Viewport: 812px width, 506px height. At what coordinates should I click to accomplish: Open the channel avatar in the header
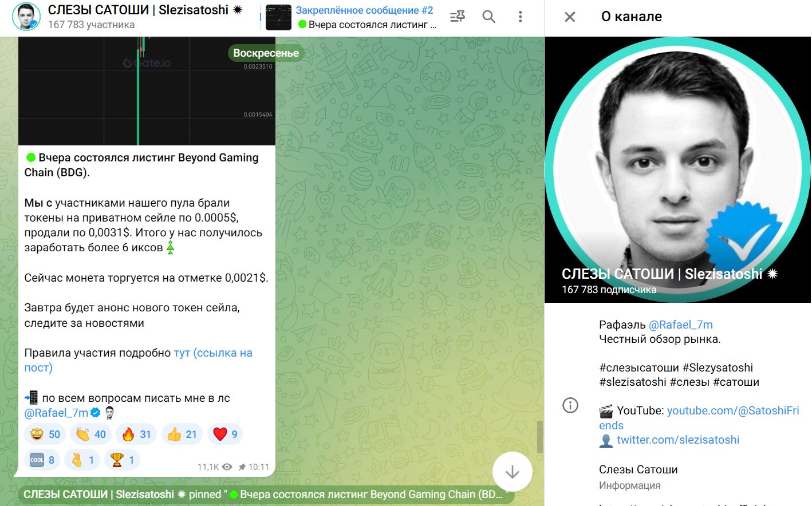(26, 17)
